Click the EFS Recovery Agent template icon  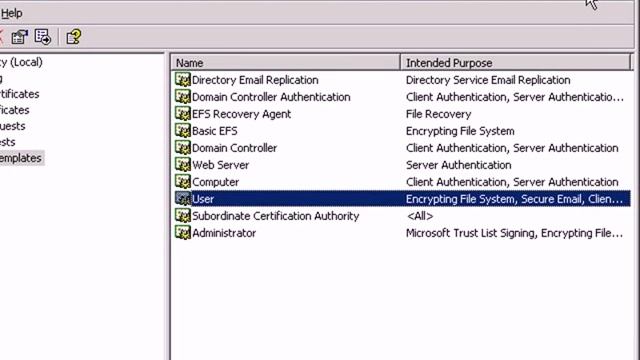182,114
